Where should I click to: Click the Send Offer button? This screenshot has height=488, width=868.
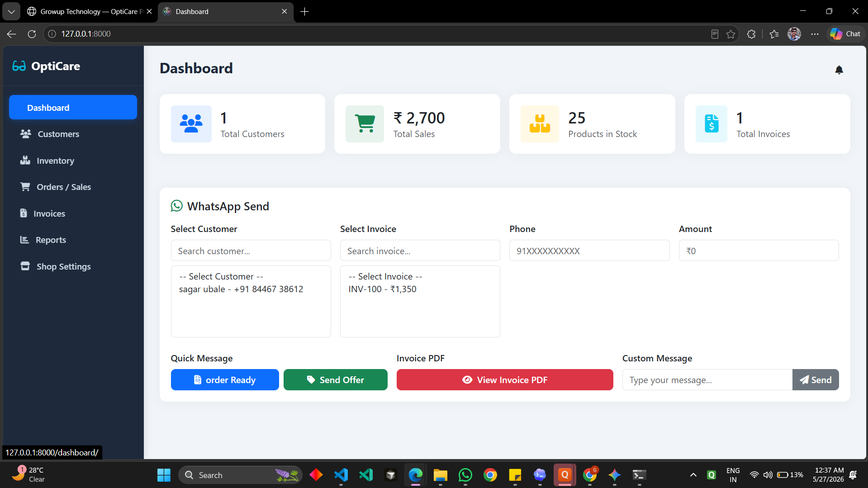pyautogui.click(x=335, y=380)
